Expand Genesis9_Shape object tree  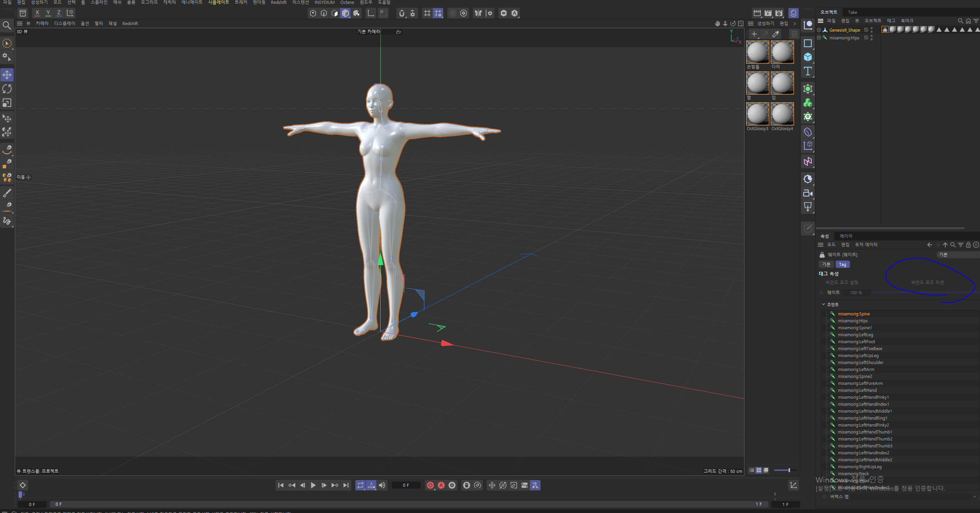coord(819,30)
